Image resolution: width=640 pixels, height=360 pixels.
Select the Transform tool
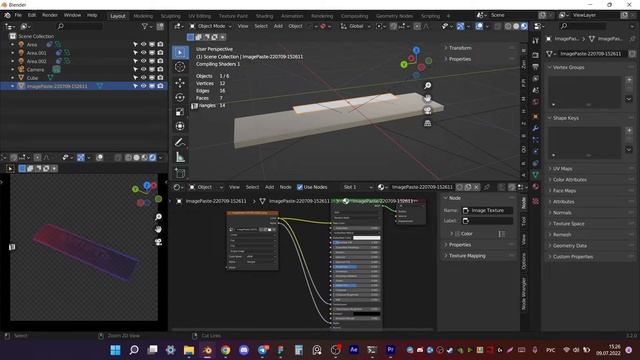point(180,126)
